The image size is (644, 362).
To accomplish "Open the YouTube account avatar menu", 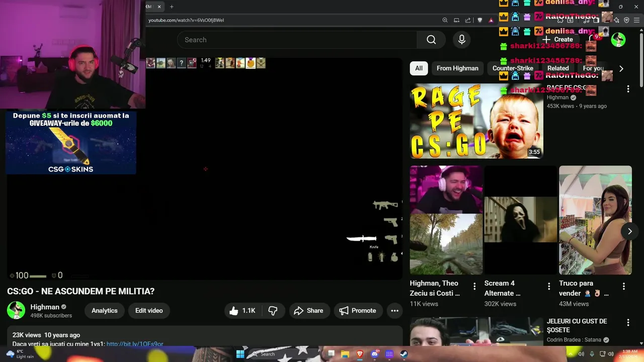I will 618,40.
